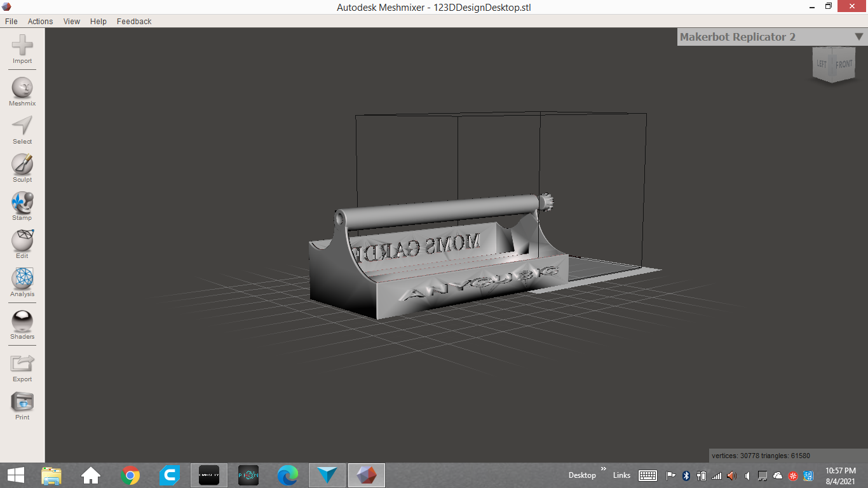Click the FRONT face of the view cube
Screen dimensions: 868x488
click(x=844, y=64)
